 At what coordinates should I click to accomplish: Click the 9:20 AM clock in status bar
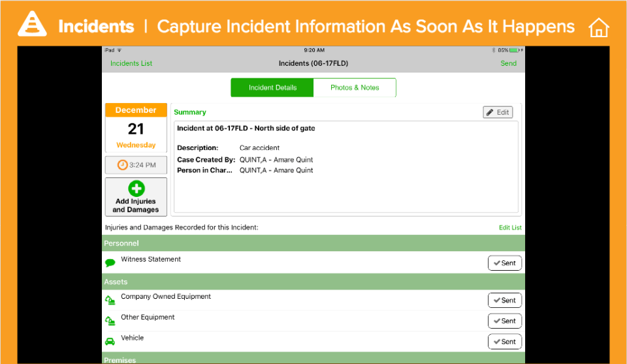[314, 50]
